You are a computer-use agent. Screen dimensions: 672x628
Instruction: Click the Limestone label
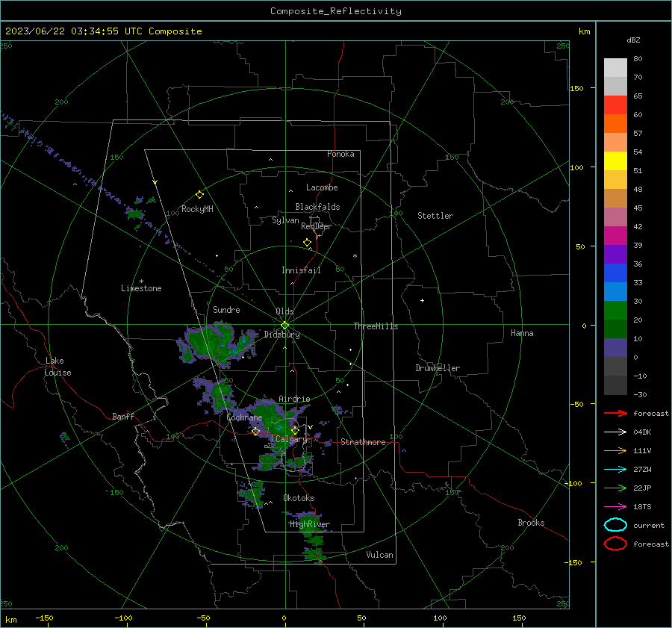(x=141, y=288)
